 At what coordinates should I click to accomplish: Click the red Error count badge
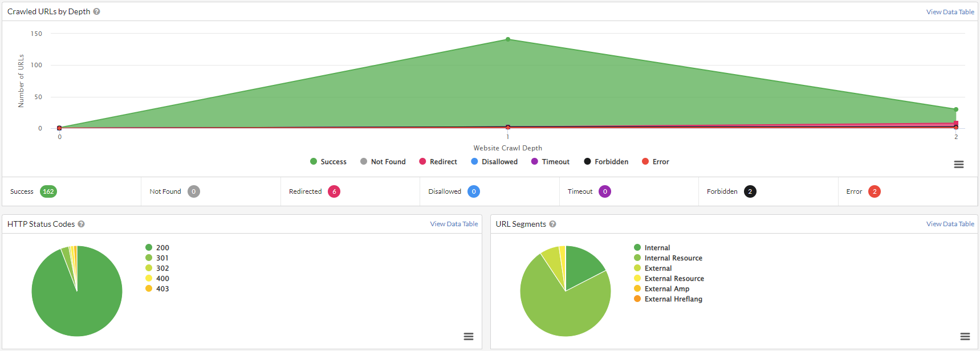tap(875, 191)
